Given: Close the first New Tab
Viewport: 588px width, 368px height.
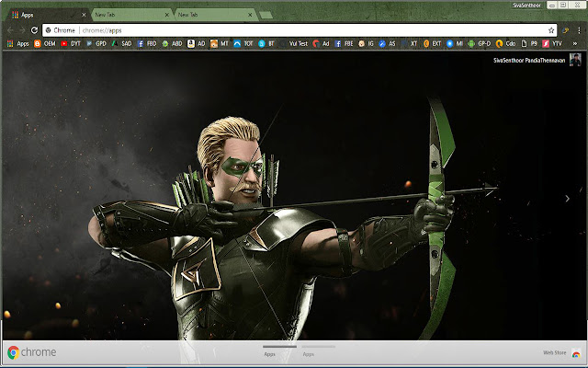Looking at the screenshot, I should [x=167, y=15].
